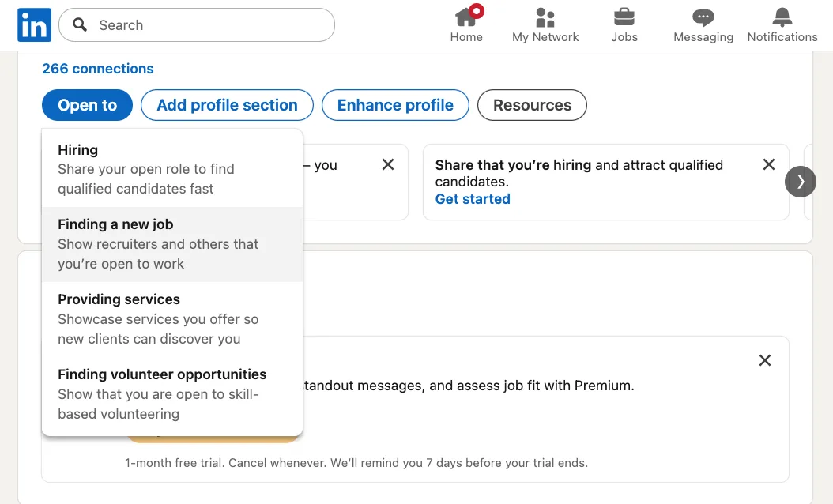Open the Resources dropdown button
Screen dimensions: 833x504
[532, 105]
